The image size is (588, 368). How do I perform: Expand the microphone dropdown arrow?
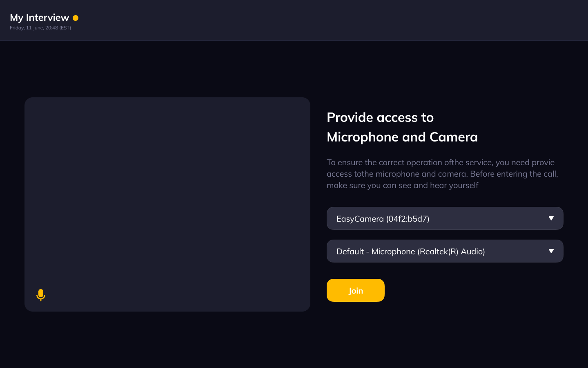click(x=551, y=251)
